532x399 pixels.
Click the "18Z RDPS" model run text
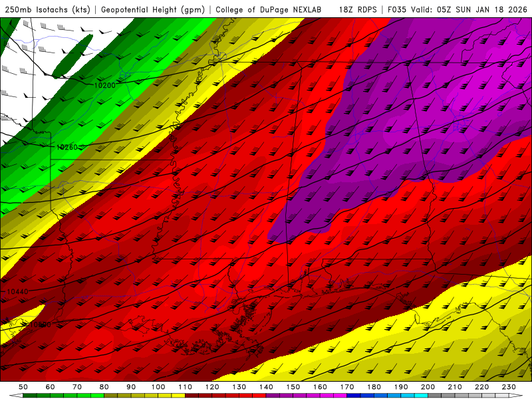coord(358,10)
